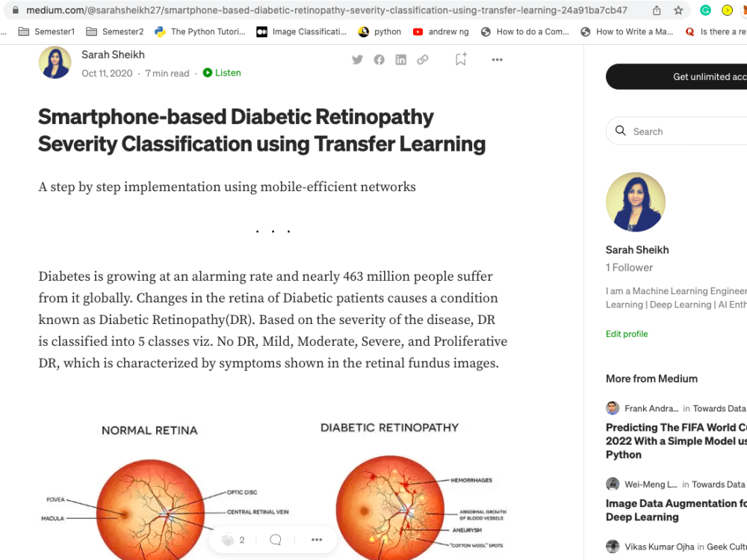Click the clap count 2
This screenshot has width=747, height=560.
pos(242,540)
